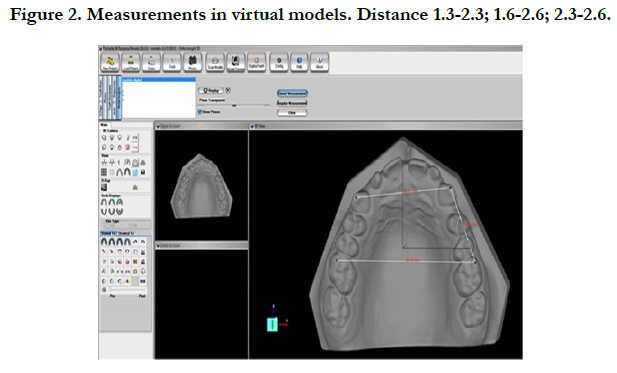Screen dimensions: 617x373
Task: Click the New Patient toolbar icon
Action: click(x=110, y=62)
